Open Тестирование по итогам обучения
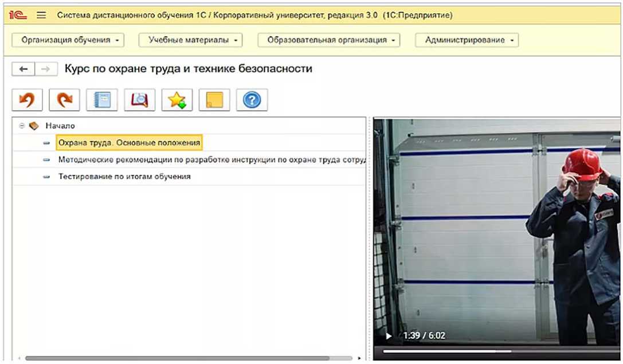 [x=124, y=177]
